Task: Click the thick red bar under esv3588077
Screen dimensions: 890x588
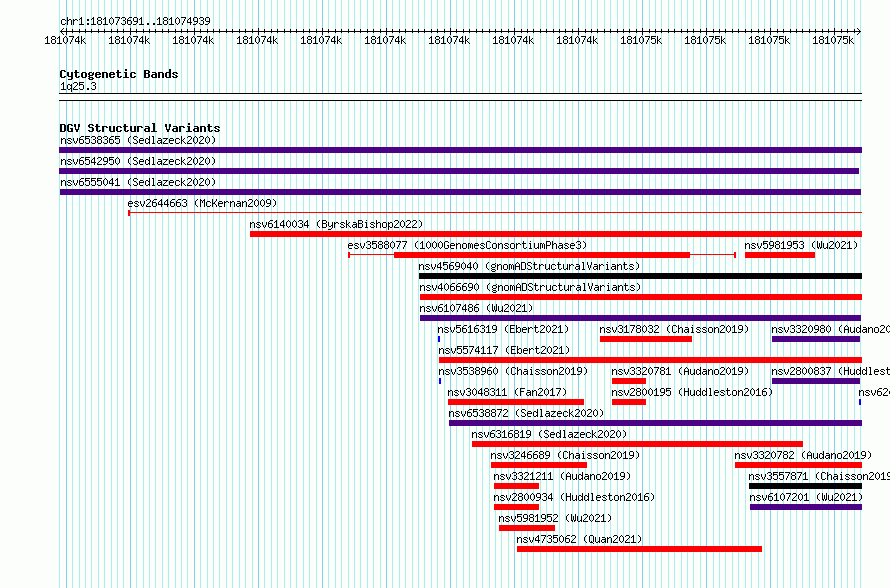Action: coord(542,255)
